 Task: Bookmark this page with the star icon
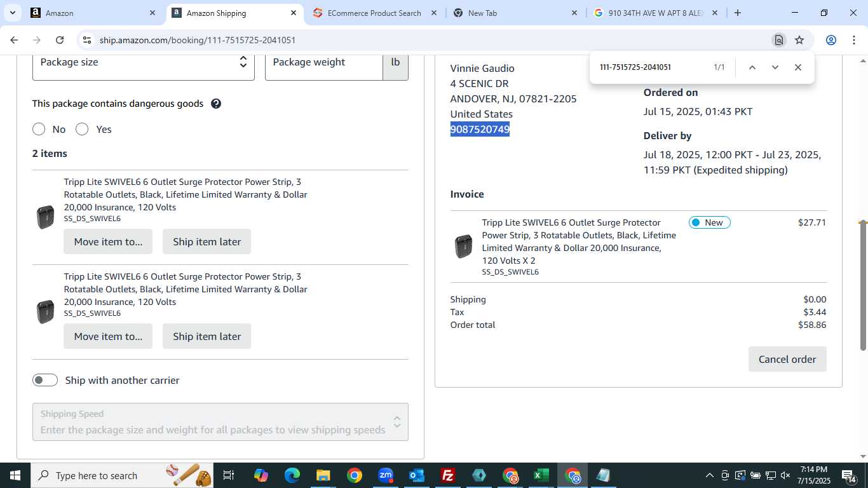[799, 40]
